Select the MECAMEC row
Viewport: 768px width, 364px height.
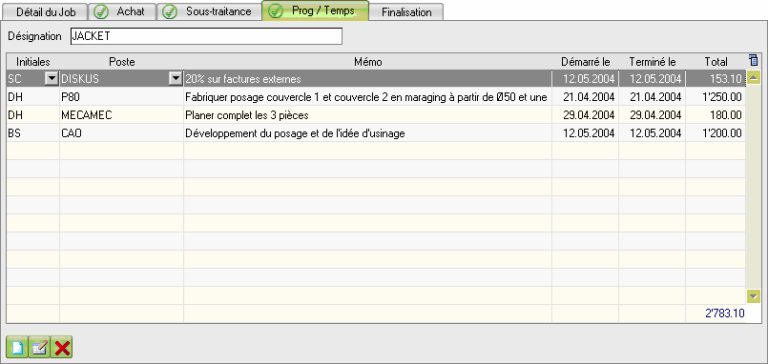376,115
